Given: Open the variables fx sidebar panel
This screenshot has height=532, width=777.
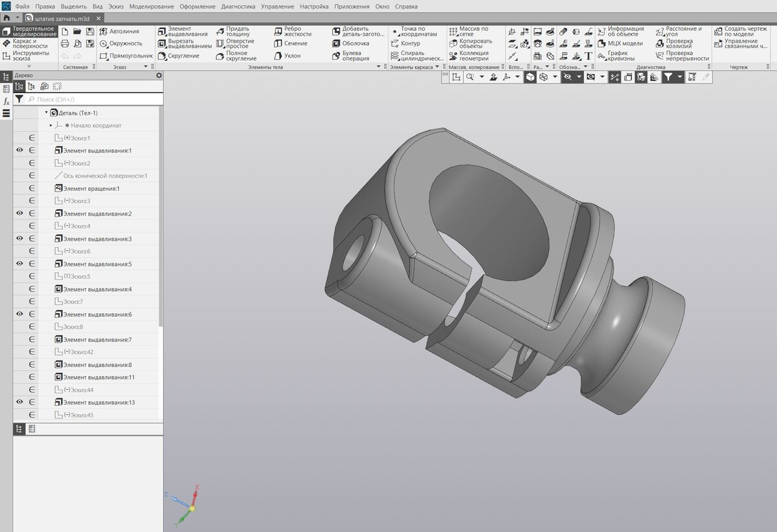Looking at the screenshot, I should (6, 101).
